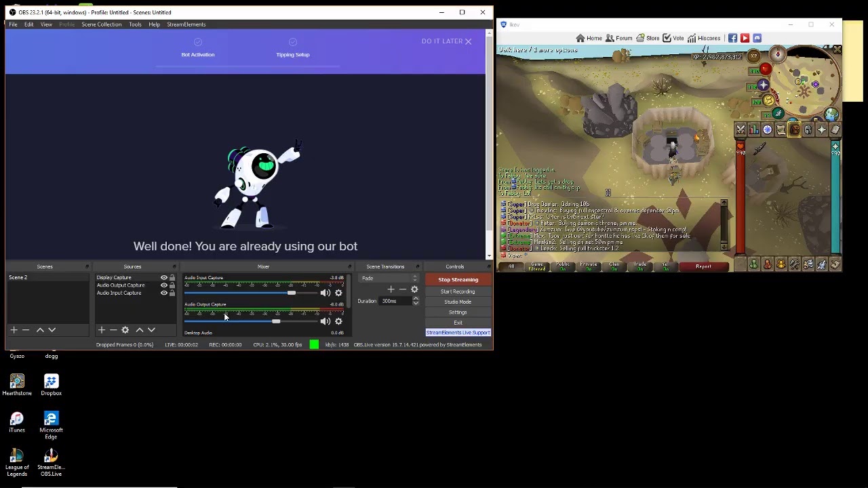The image size is (868, 488).
Task: Mute Audio Output Capture in mixer
Action: pos(325,321)
